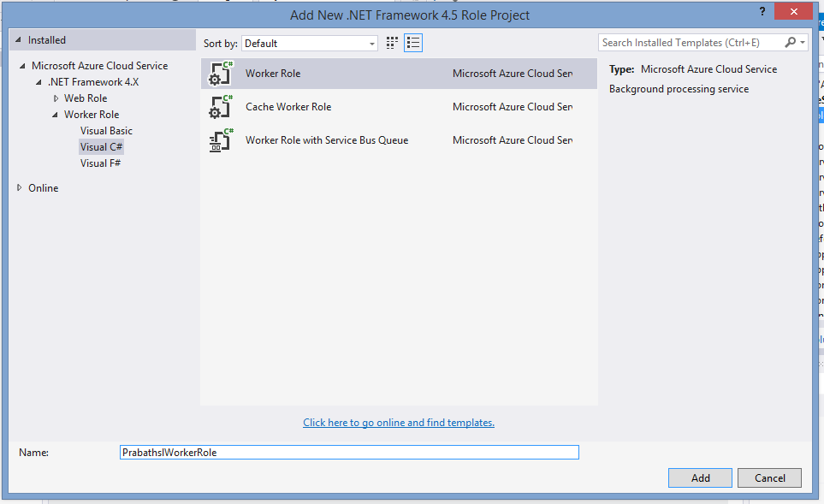The image size is (824, 504).
Task: Click the Name input field
Action: pyautogui.click(x=349, y=453)
